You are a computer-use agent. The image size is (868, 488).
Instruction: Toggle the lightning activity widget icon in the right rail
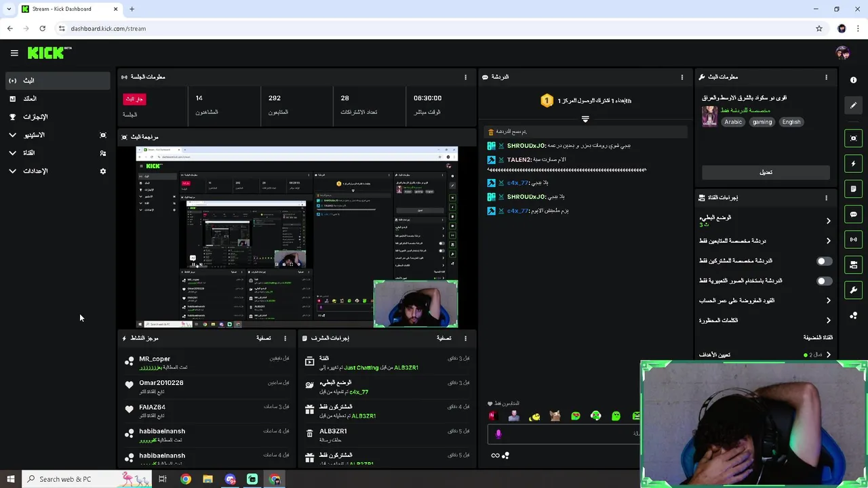click(x=853, y=163)
